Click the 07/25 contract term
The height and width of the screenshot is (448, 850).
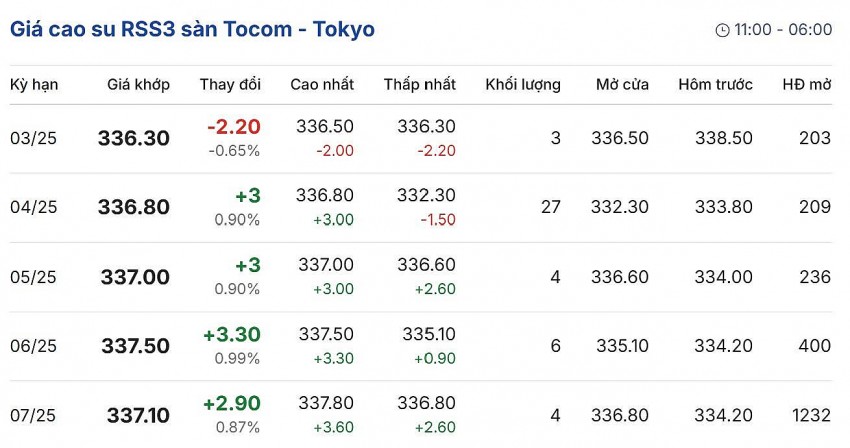click(34, 414)
